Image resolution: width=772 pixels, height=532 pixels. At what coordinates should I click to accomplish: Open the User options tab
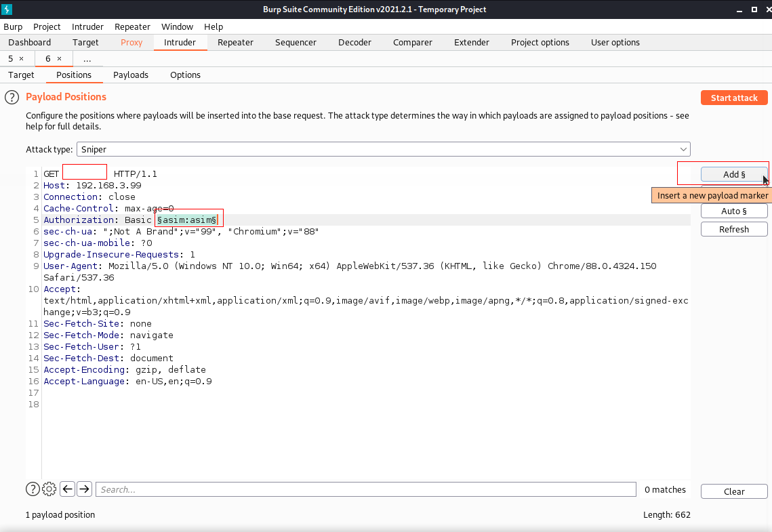615,42
